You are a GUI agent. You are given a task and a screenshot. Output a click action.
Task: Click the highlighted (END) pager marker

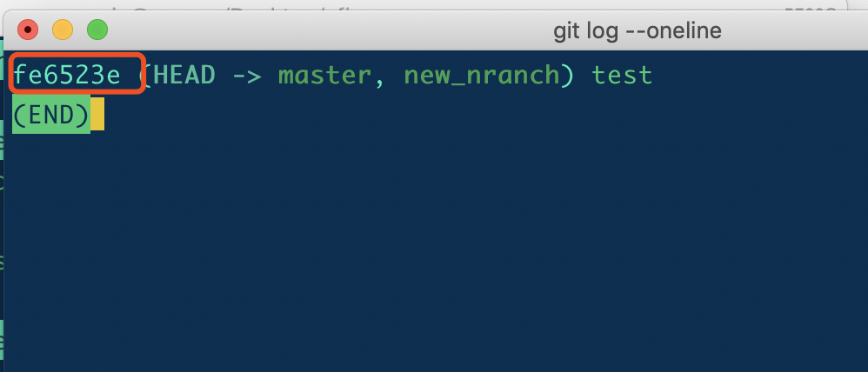click(51, 114)
